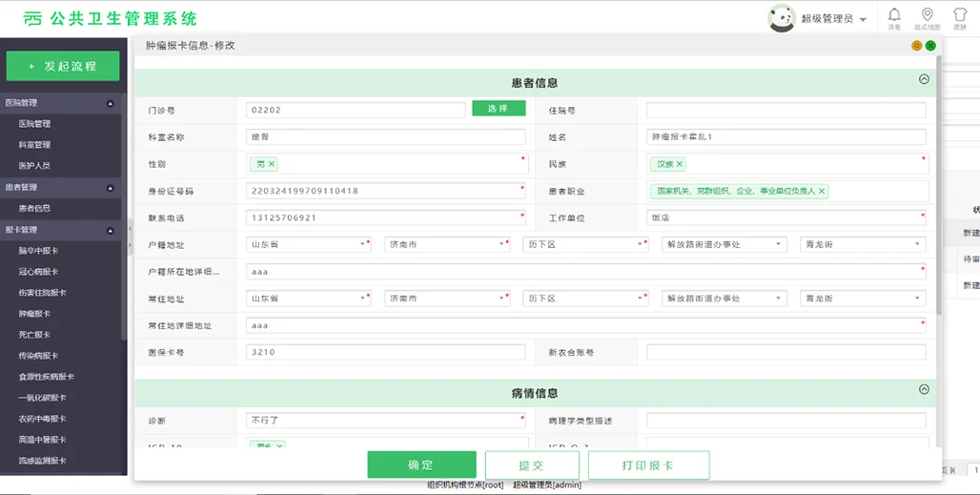Click the 门诊号 input field
This screenshot has width=980, height=495.
356,110
